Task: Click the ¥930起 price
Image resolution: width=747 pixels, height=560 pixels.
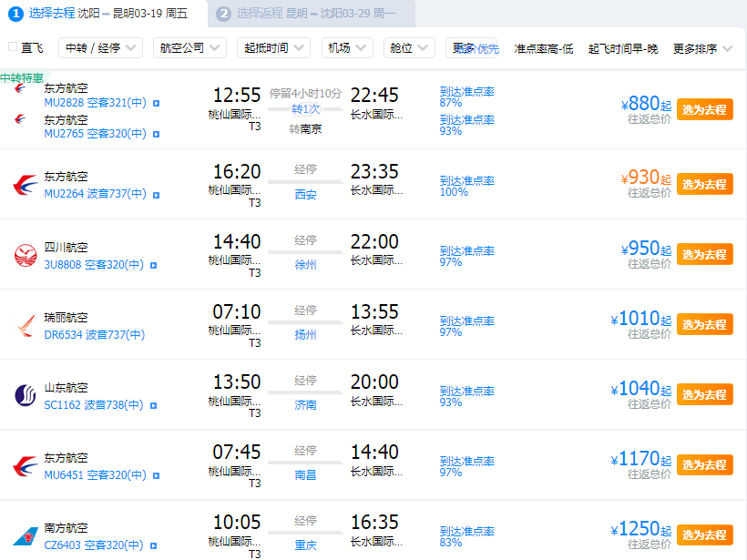Action: pos(647,178)
